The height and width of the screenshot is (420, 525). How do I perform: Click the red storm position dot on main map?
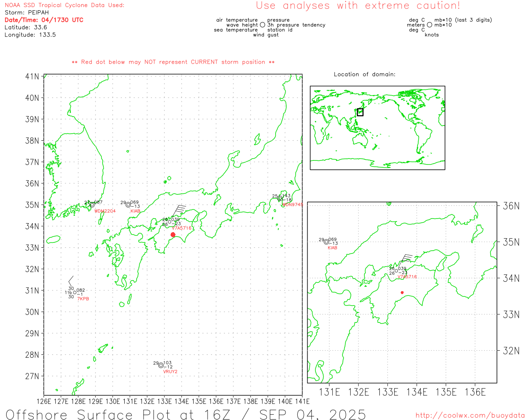(173, 235)
